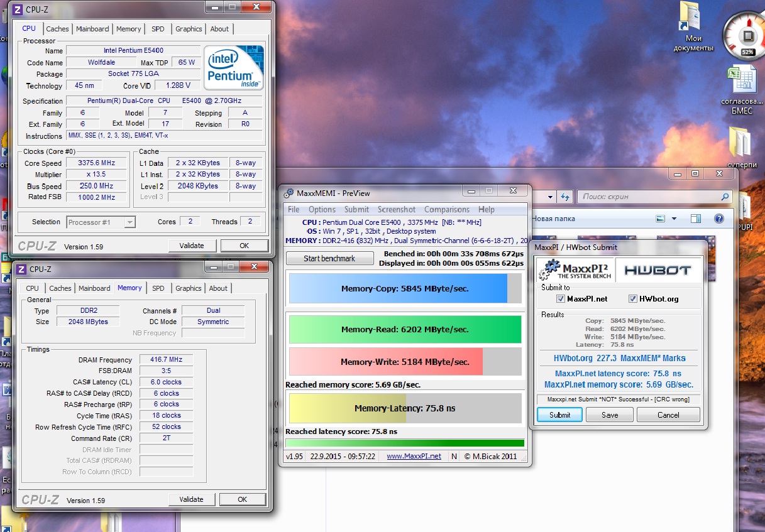
Task: Click Save button in HWbot dialog
Action: pos(610,415)
